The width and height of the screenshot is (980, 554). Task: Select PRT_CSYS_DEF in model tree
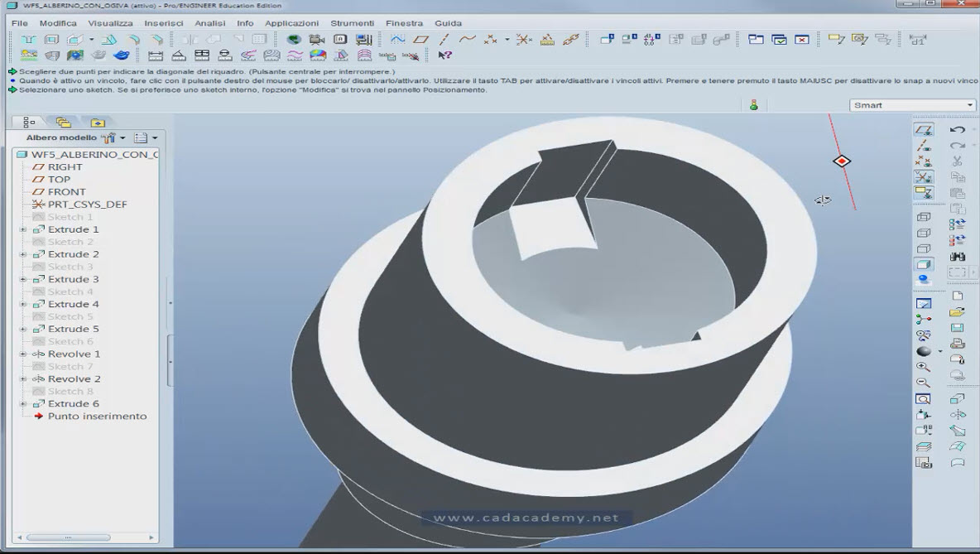(x=87, y=205)
